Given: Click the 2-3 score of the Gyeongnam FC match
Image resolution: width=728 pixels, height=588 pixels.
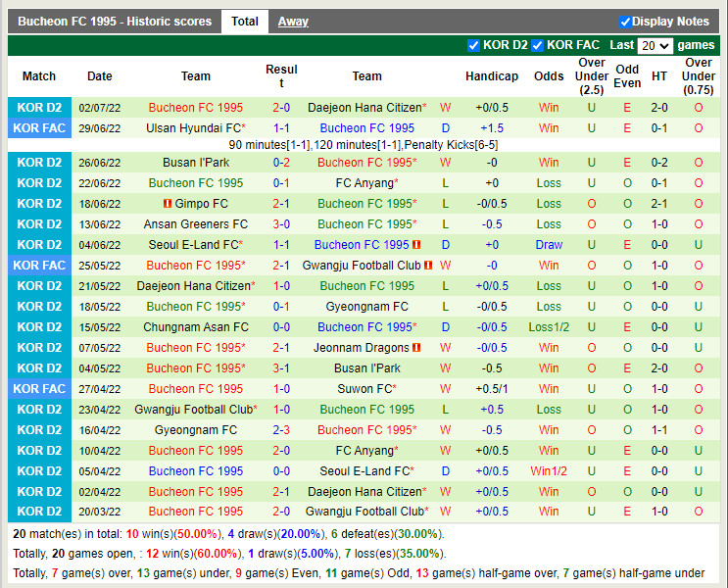Looking at the screenshot, I should [x=281, y=430].
